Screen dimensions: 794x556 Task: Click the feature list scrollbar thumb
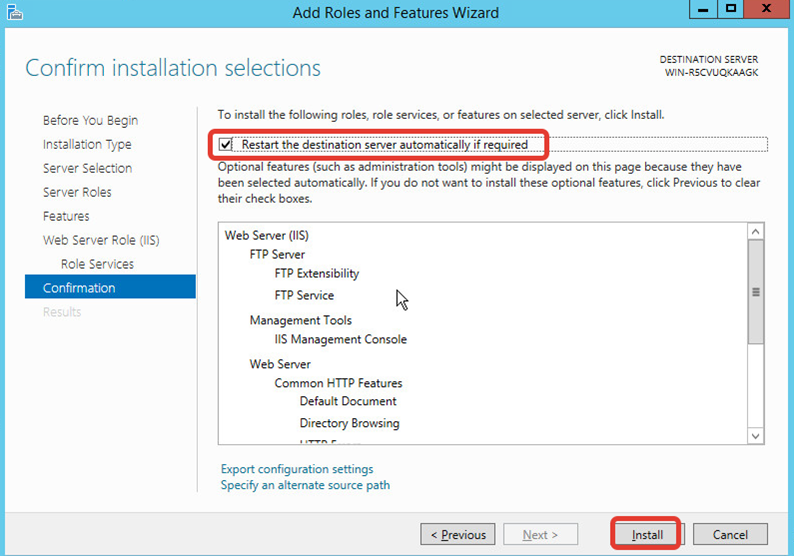755,292
